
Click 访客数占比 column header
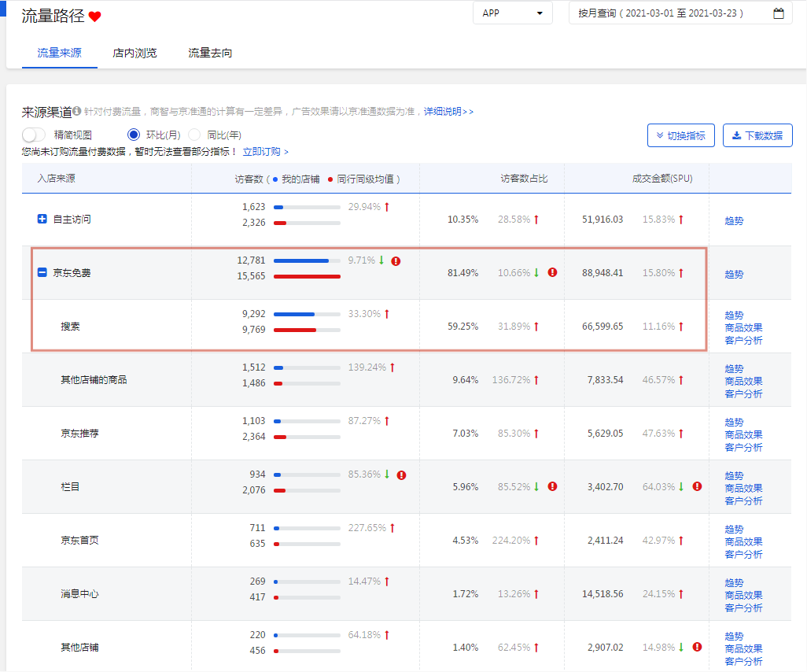point(524,179)
